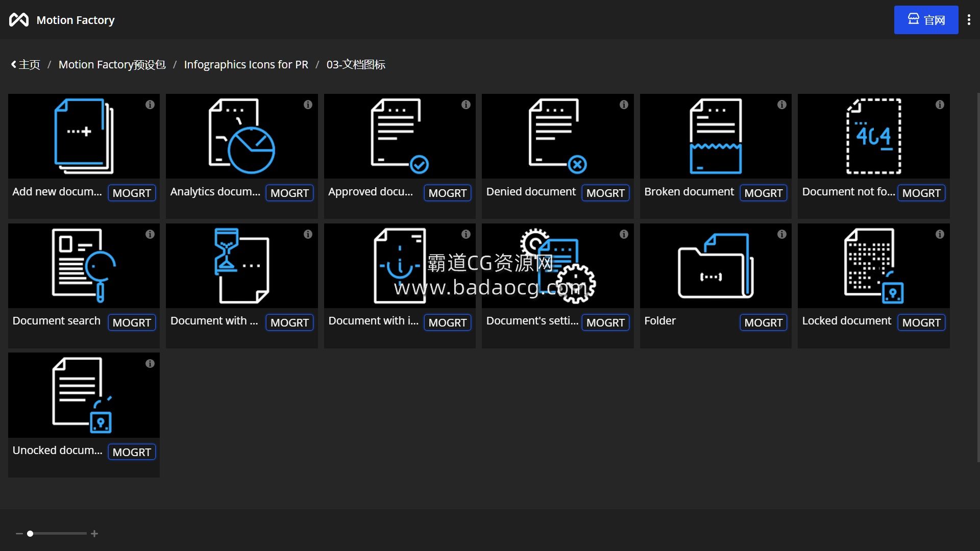980x551 pixels.
Task: Select the Locked document thumbnail
Action: (873, 266)
